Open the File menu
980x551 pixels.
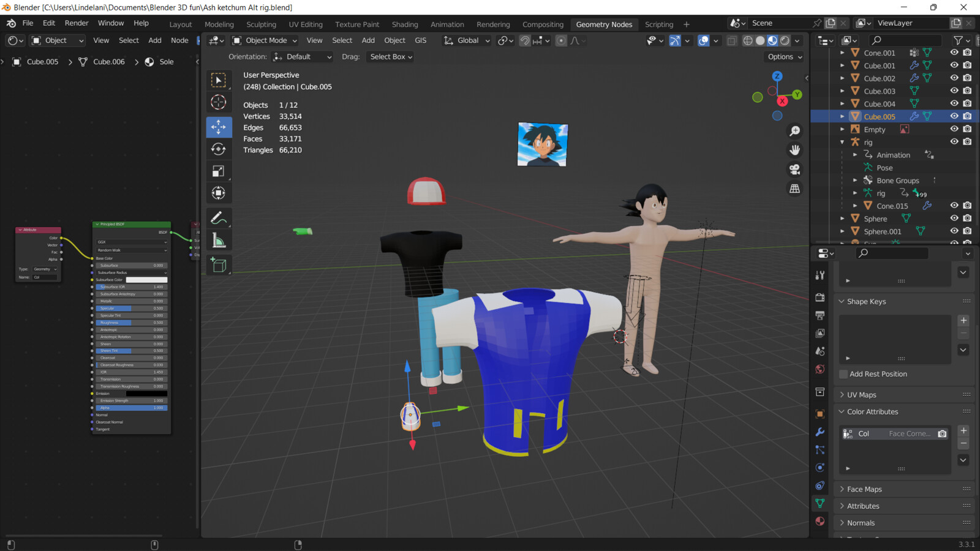coord(28,23)
